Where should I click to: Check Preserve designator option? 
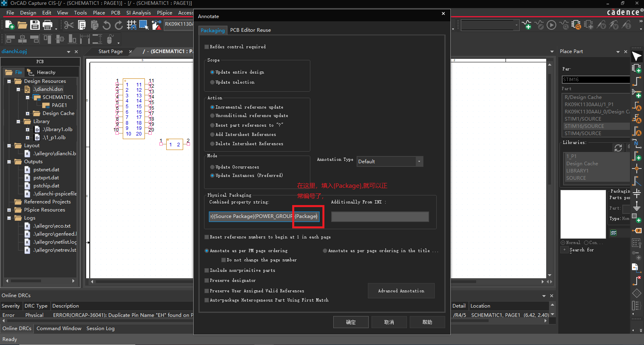(206, 280)
